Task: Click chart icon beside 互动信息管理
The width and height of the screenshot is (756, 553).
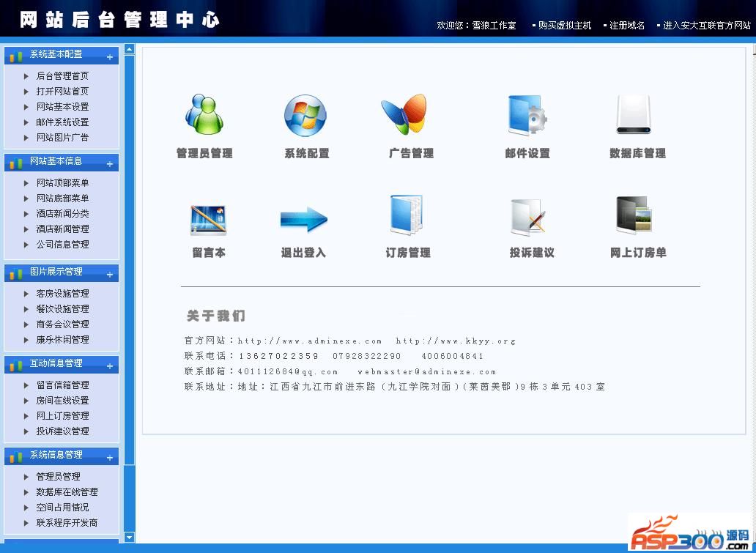Action: pyautogui.click(x=16, y=365)
